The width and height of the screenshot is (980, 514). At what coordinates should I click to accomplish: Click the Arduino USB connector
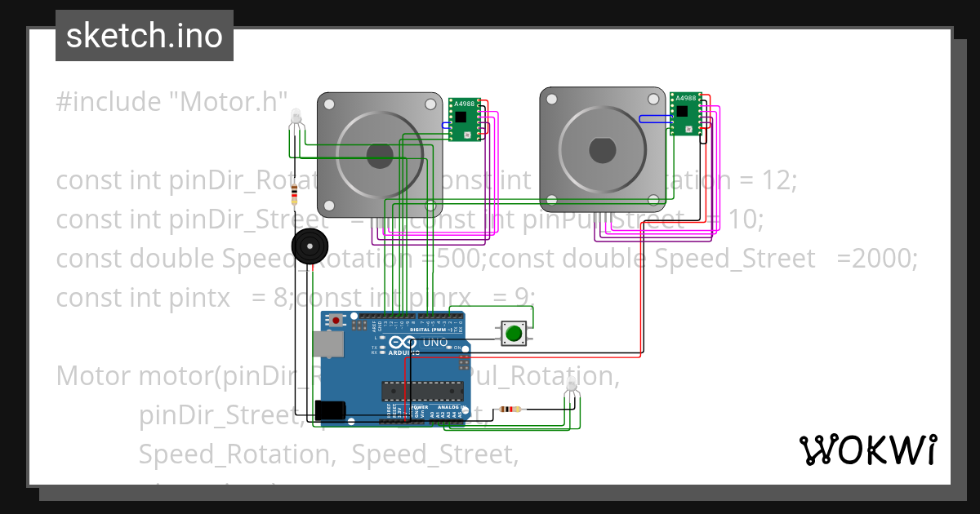[328, 343]
